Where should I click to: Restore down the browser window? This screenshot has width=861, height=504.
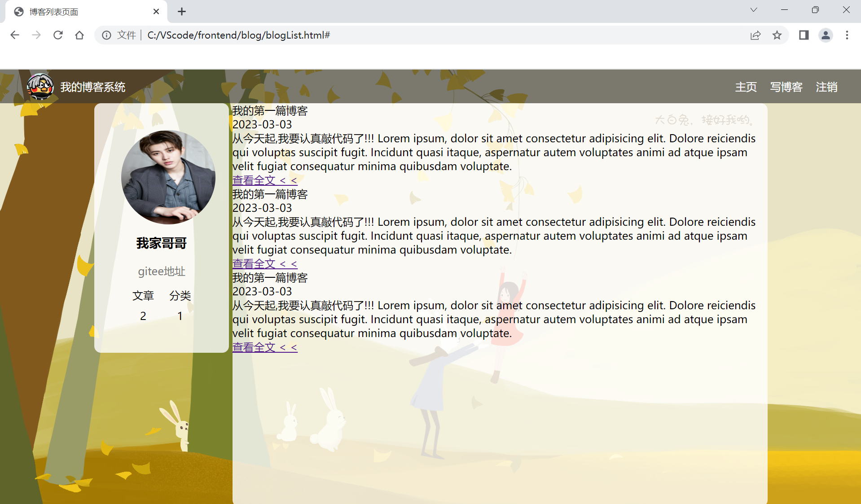pos(815,10)
